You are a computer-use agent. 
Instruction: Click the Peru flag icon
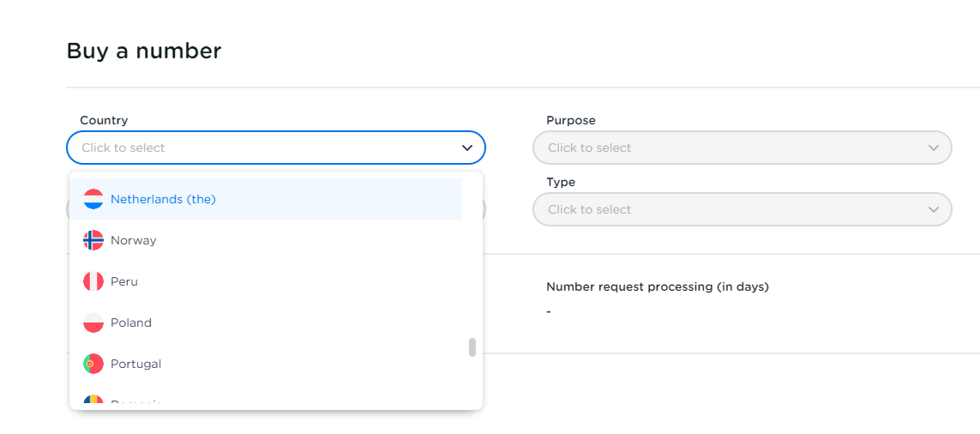93,281
